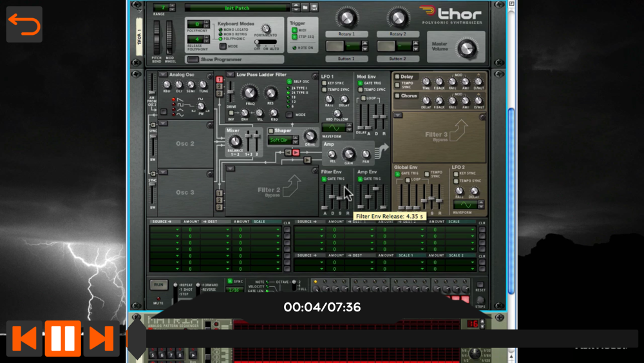Toggle the Step Seq trigger button
Image resolution: width=644 pixels, height=363 pixels.
294,37
